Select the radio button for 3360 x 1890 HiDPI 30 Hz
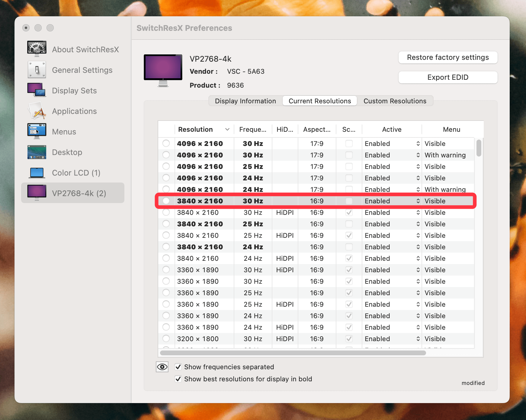Image resolution: width=526 pixels, height=420 pixels. pos(166,270)
